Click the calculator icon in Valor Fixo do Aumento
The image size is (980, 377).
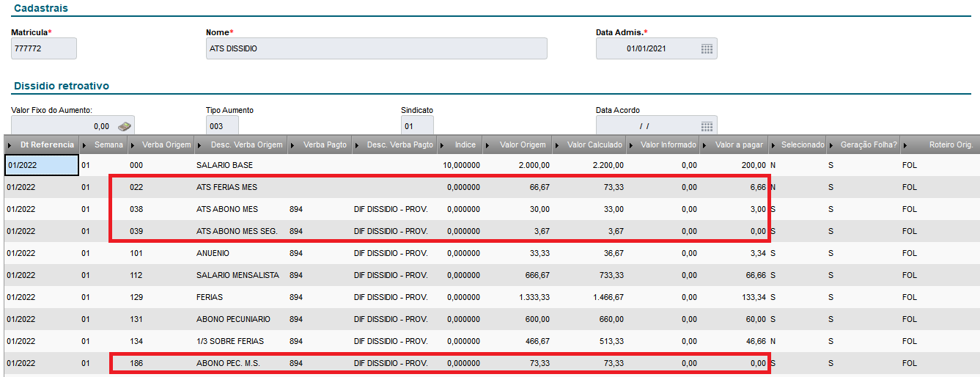pos(124,127)
